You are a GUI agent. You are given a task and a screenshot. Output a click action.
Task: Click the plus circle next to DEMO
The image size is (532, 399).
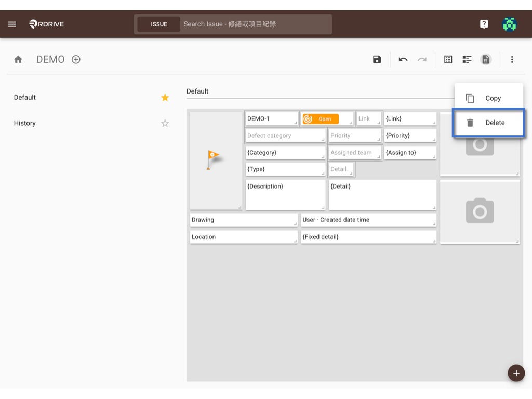tap(76, 59)
